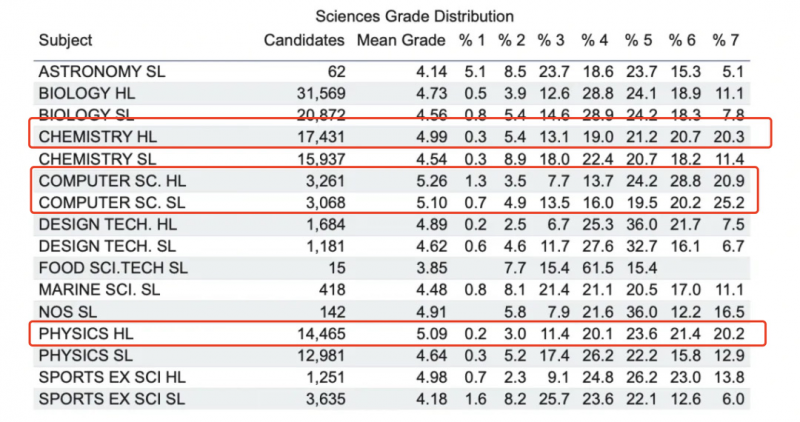Click the MARINE SCI. SL row label
800x422 pixels.
click(x=99, y=290)
